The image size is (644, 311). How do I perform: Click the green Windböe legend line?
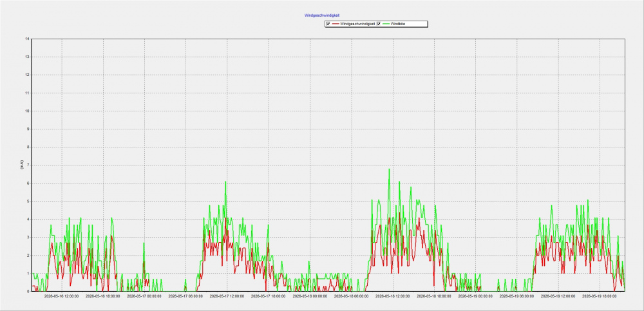386,24
